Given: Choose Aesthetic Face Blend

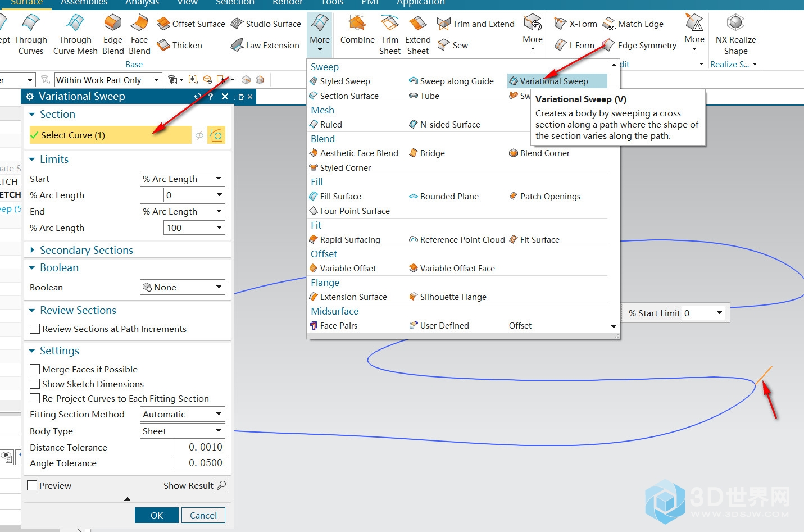Looking at the screenshot, I should (354, 153).
